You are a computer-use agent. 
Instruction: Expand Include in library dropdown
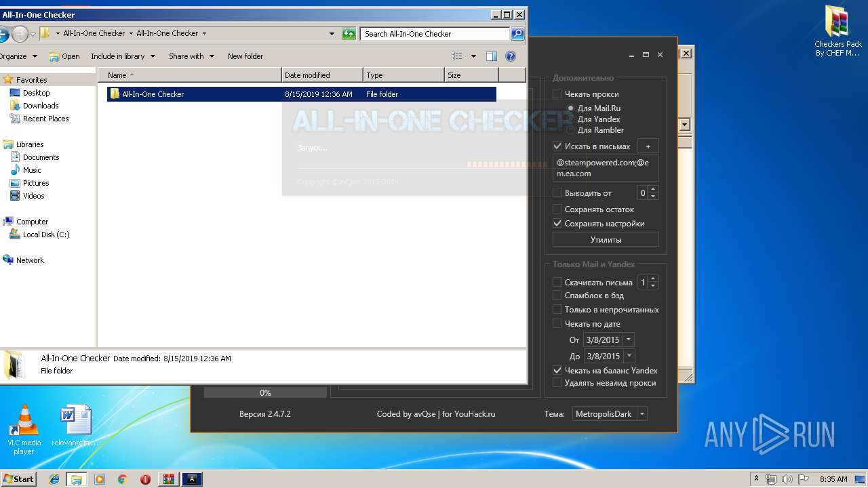(x=123, y=56)
